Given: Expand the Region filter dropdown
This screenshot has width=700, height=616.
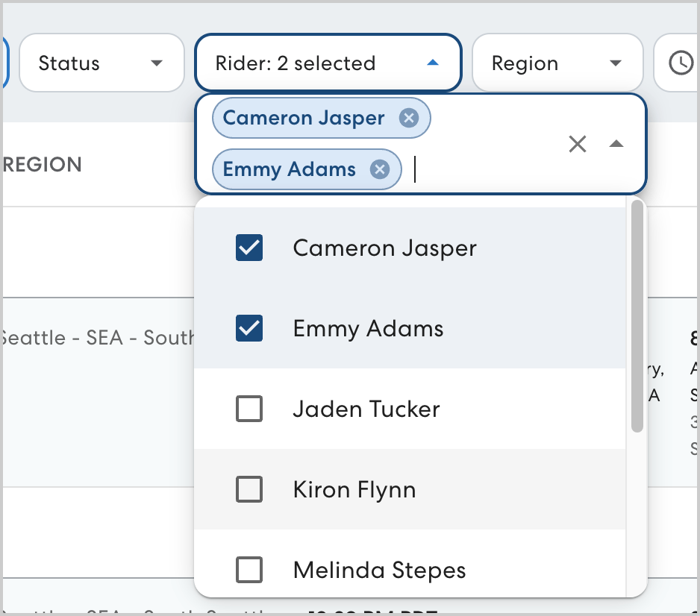Looking at the screenshot, I should point(557,63).
